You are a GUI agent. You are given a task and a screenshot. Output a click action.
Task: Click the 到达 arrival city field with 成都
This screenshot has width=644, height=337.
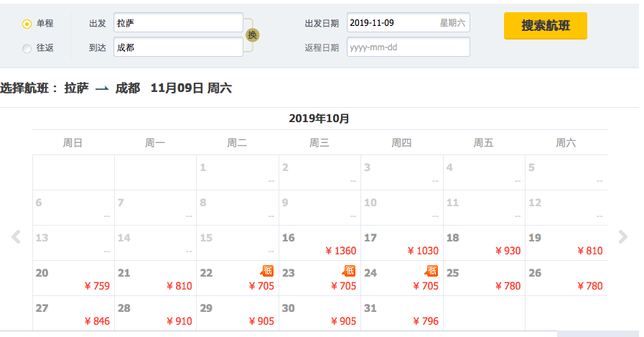coord(178,47)
